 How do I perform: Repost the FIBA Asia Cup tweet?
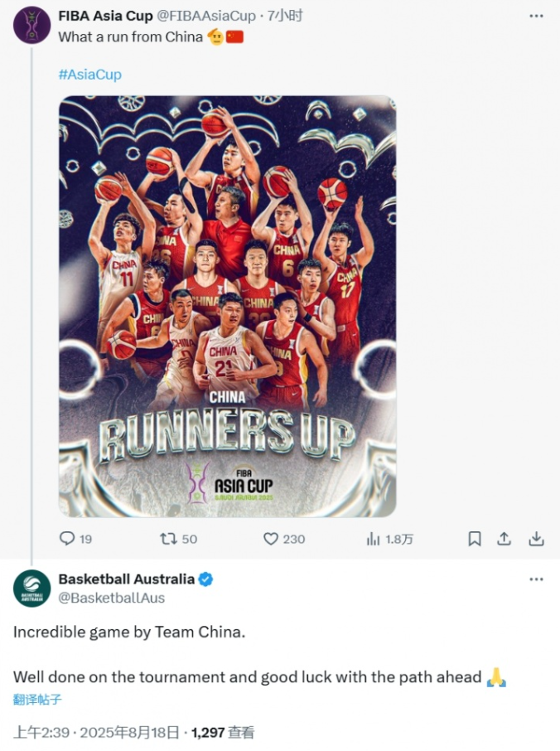click(x=168, y=539)
